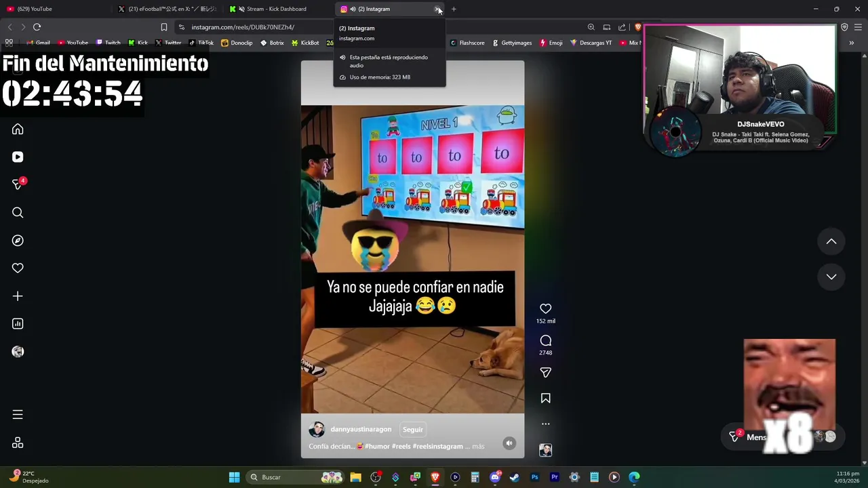The height and width of the screenshot is (488, 868).
Task: Open the Search magnifier in the sidebar
Action: (18, 213)
